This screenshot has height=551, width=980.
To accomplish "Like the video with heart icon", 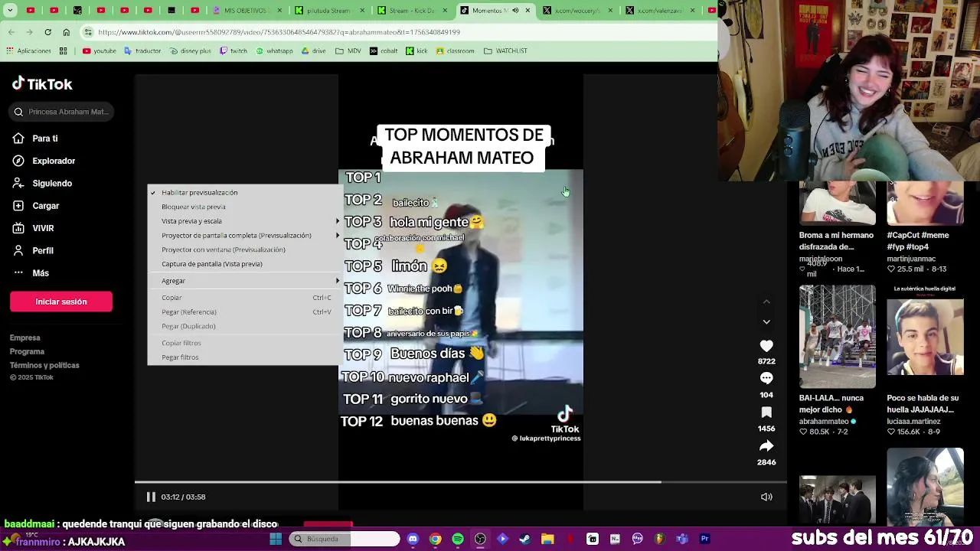I will pos(766,346).
